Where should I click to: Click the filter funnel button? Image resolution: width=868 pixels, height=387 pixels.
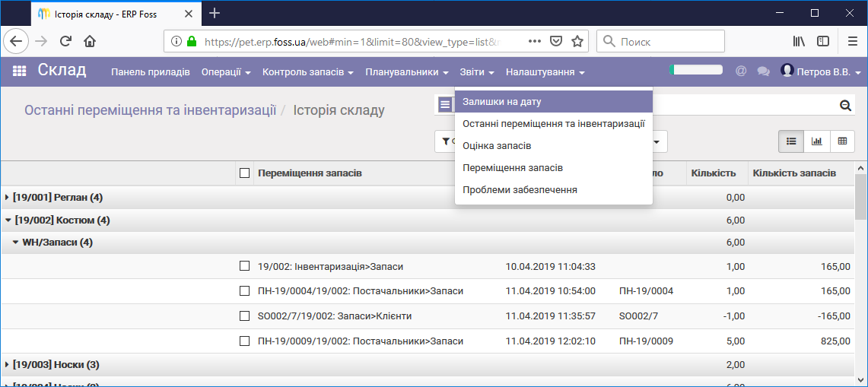(444, 141)
